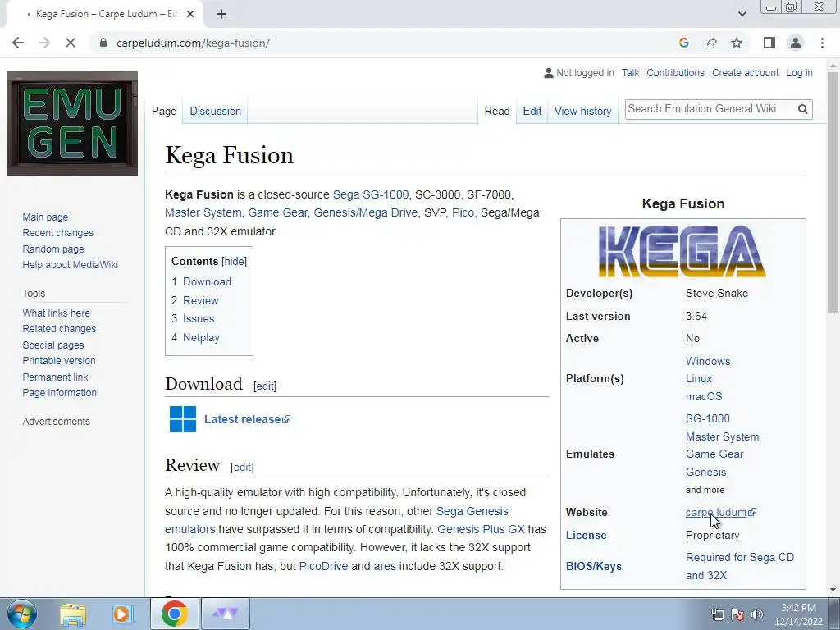
Task: Jump to Download in Contents
Action: pyautogui.click(x=207, y=282)
